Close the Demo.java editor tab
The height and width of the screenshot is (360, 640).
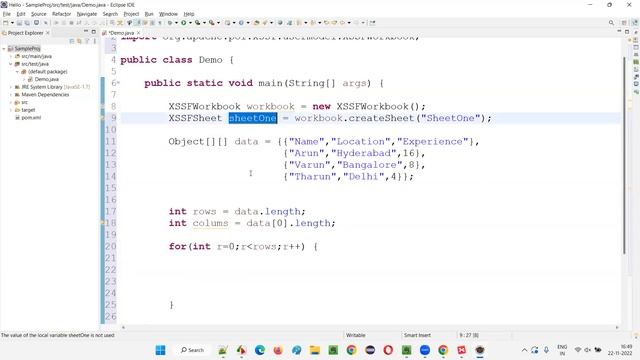(x=138, y=33)
